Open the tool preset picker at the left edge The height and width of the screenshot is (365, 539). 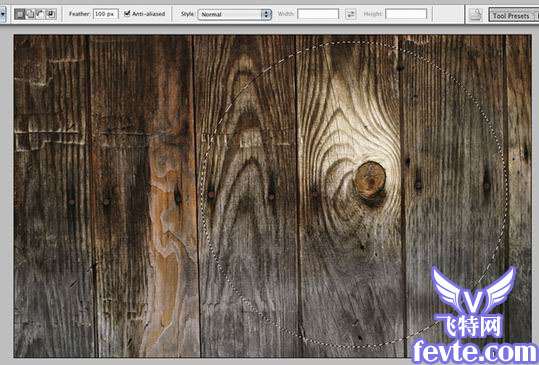click(3, 14)
